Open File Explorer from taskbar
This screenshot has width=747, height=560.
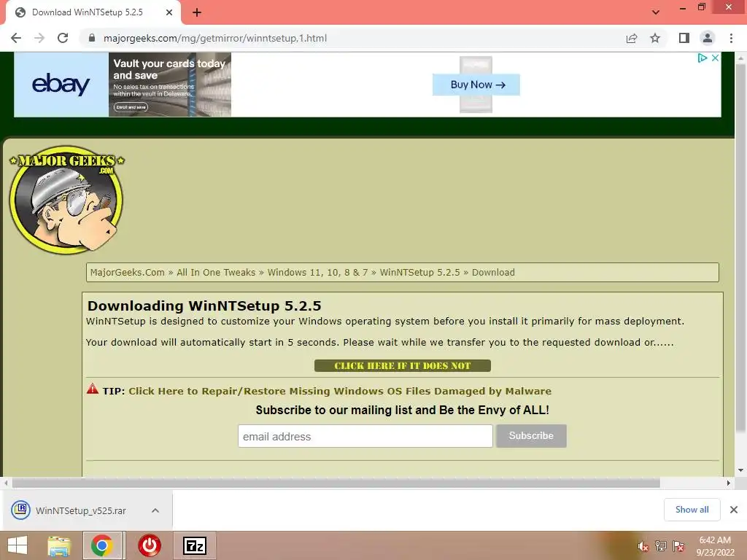click(59, 545)
